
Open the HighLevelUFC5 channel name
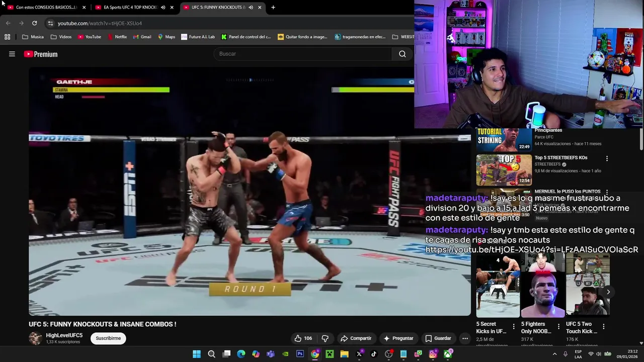coord(64,335)
